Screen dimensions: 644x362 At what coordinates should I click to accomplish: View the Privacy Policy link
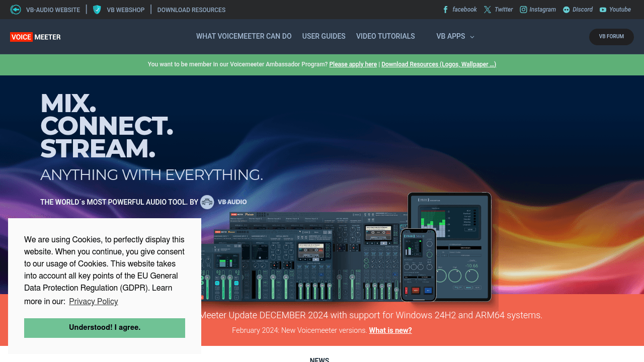point(93,301)
